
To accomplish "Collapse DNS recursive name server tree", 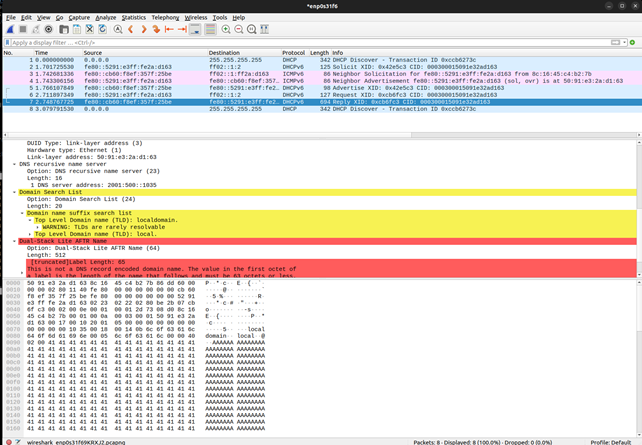I will click(x=15, y=164).
